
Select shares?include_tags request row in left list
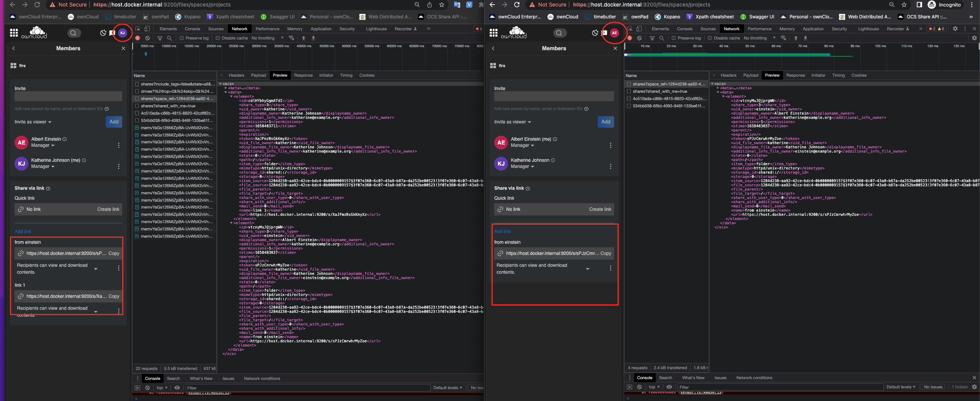(x=175, y=84)
